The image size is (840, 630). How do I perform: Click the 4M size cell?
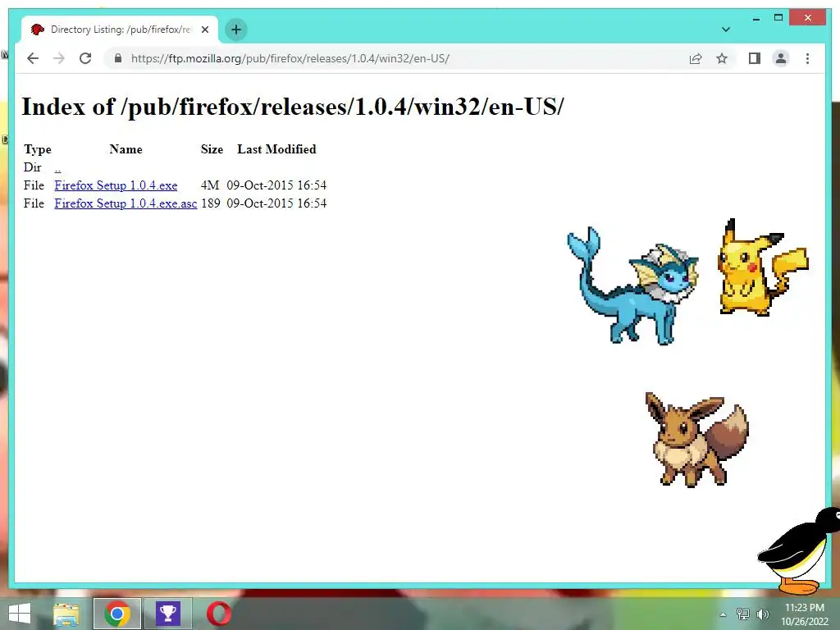coord(210,185)
